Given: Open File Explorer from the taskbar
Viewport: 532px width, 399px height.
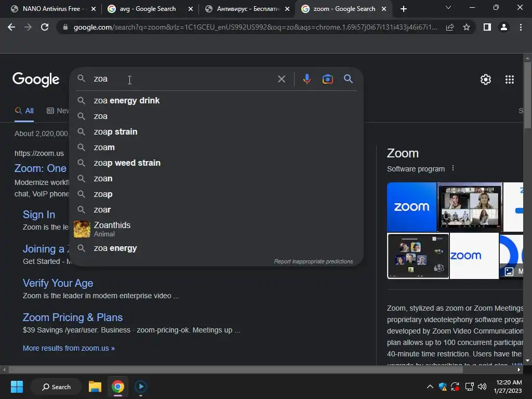Looking at the screenshot, I should click(95, 387).
